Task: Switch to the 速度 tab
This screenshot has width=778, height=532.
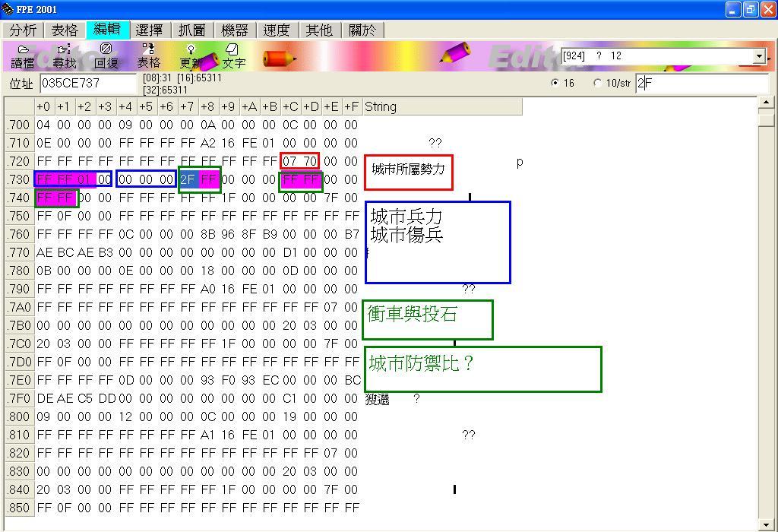Action: [277, 30]
